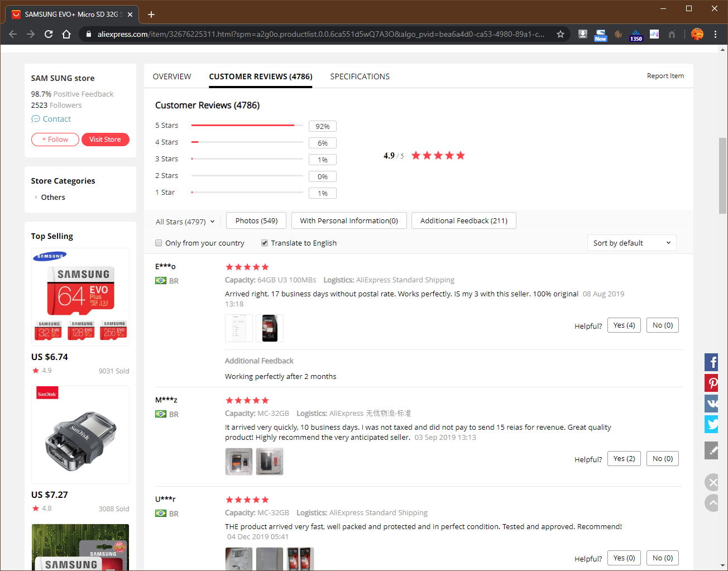The width and height of the screenshot is (728, 571).
Task: Click the address bar URL
Action: coord(321,34)
